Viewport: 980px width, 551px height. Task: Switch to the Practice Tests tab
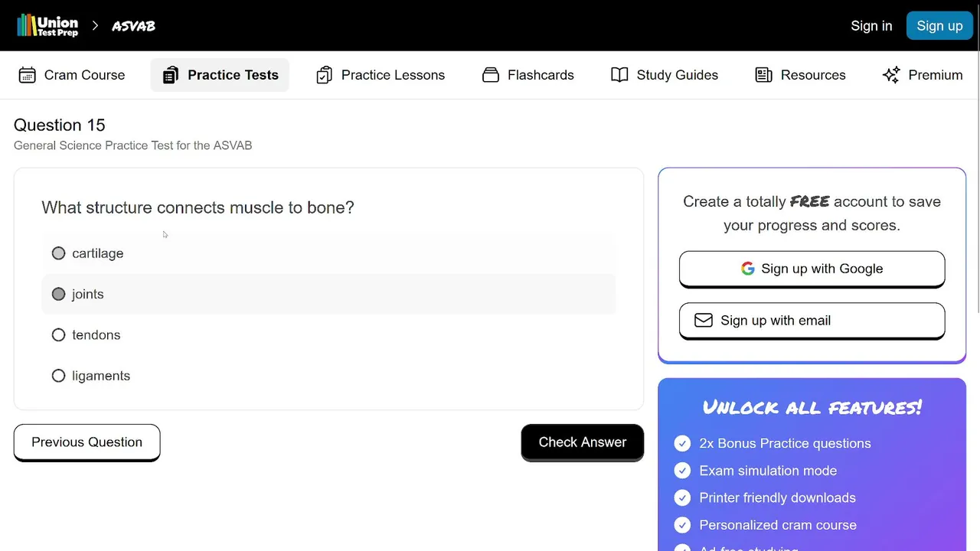[220, 75]
